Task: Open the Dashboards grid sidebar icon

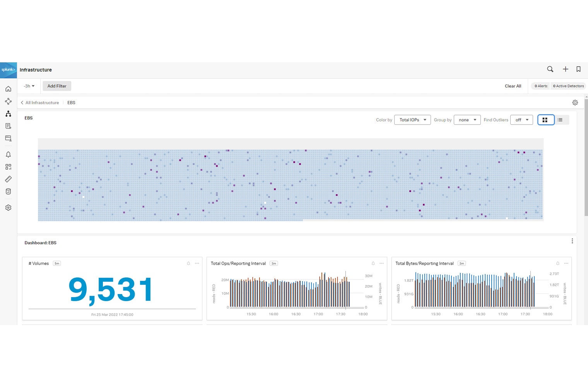Action: 8,167
